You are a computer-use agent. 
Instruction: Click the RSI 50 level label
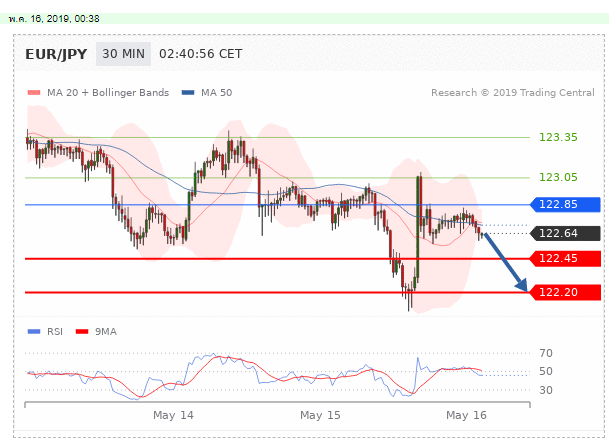[546, 371]
